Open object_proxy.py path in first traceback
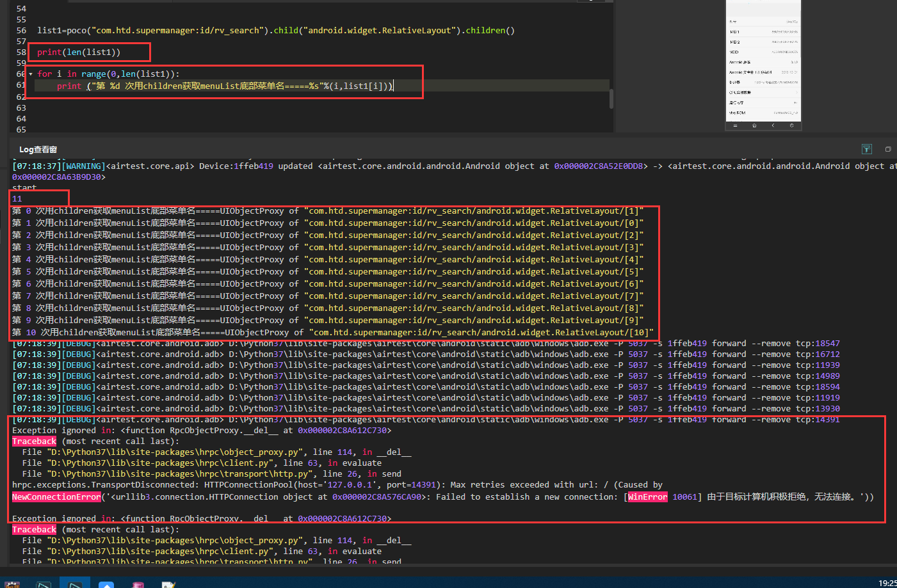 (177, 452)
